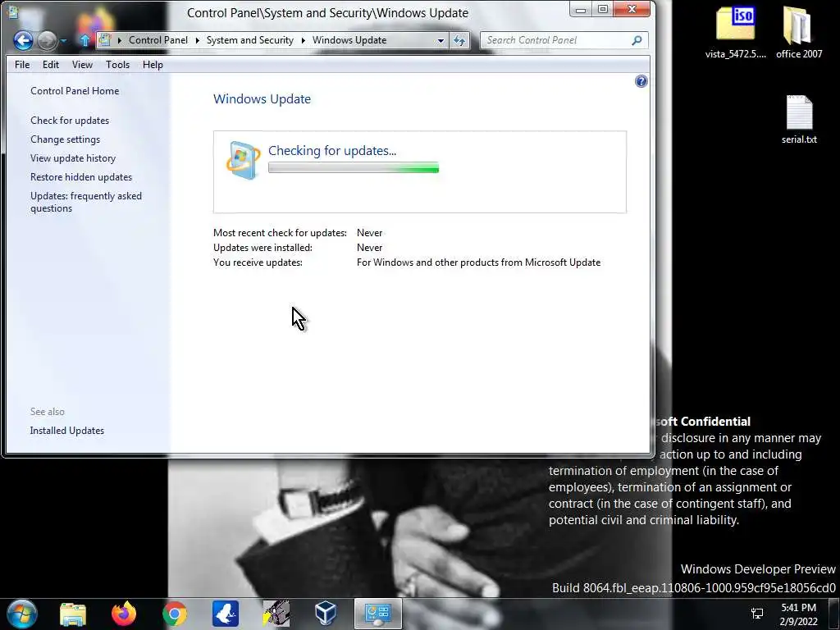Open the camera-like pinned app on taskbar
This screenshot has height=630, width=840.
(x=276, y=614)
